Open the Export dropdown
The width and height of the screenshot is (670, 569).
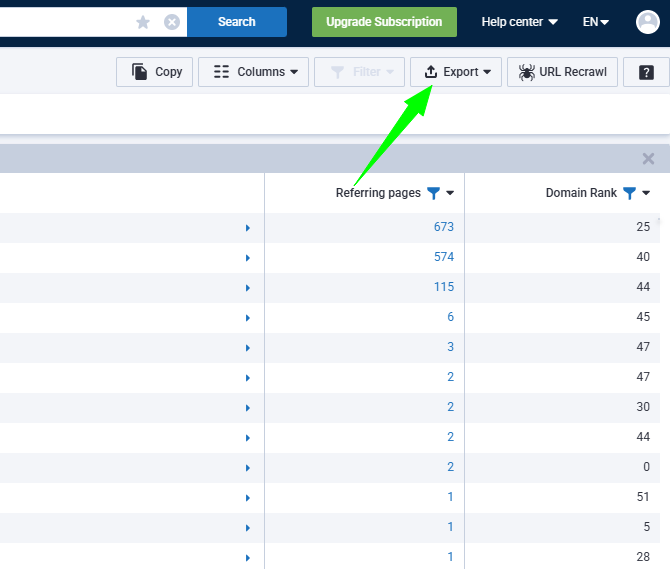(457, 72)
